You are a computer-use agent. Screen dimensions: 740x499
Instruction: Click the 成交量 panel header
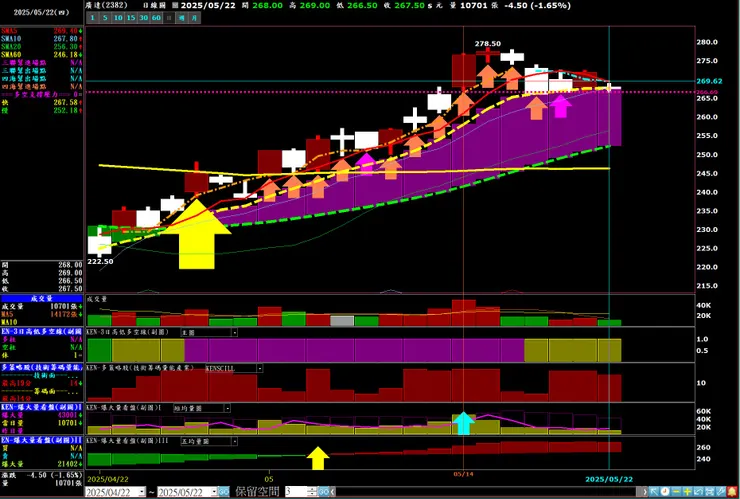(x=42, y=299)
